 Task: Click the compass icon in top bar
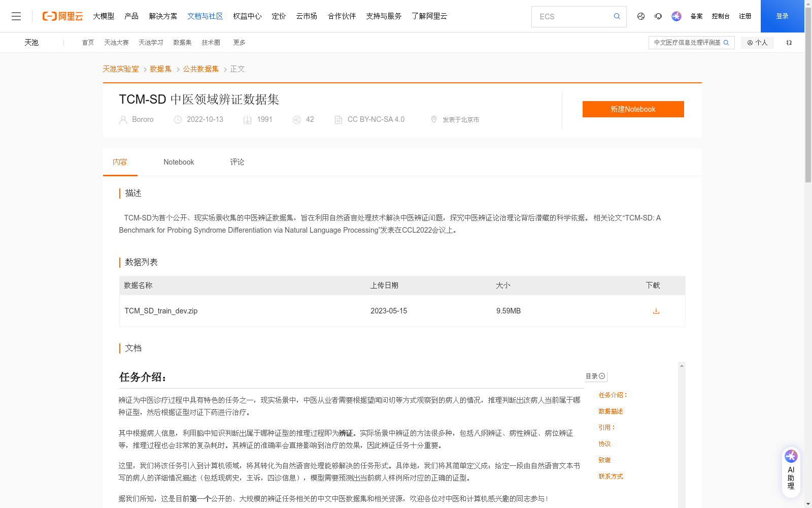[x=641, y=16]
